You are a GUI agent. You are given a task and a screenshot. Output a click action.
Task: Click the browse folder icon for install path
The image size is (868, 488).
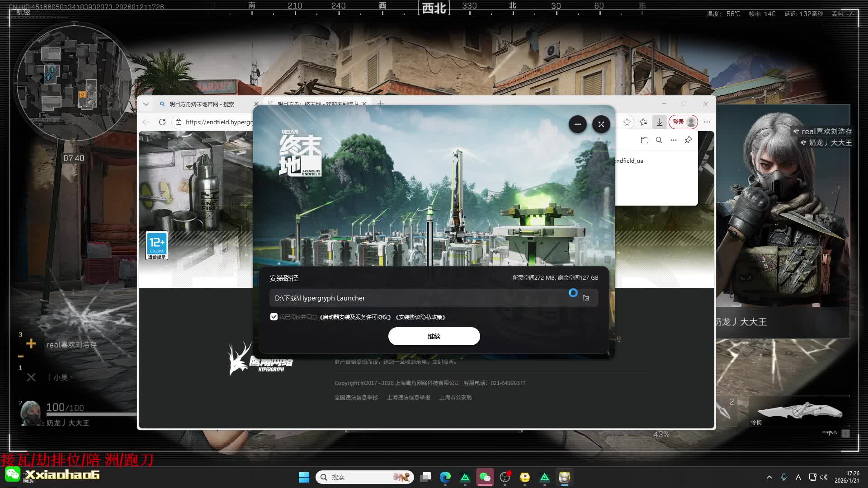point(586,298)
